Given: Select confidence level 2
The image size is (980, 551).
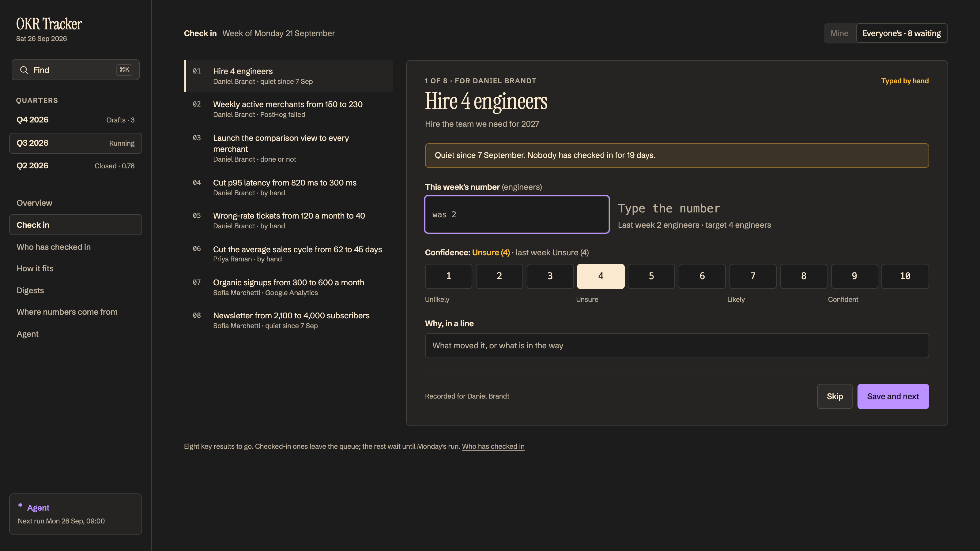Looking at the screenshot, I should pyautogui.click(x=499, y=276).
